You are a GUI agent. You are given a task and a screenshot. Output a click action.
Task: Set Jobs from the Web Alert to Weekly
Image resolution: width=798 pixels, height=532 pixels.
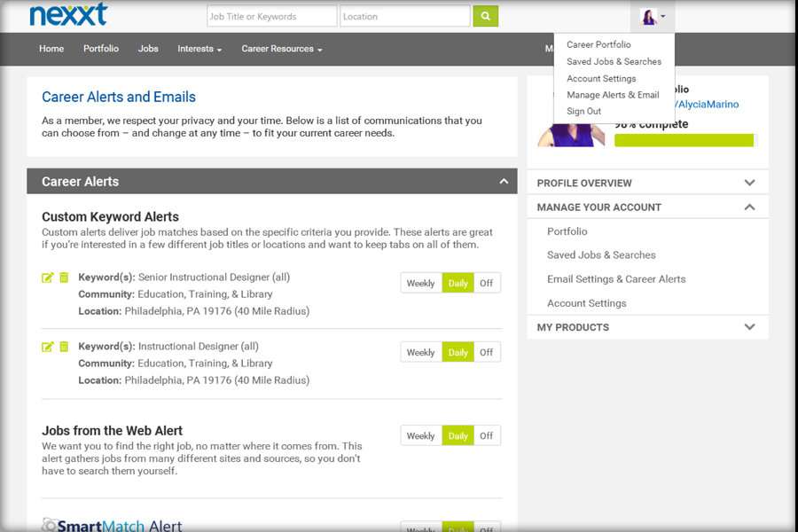tap(420, 436)
